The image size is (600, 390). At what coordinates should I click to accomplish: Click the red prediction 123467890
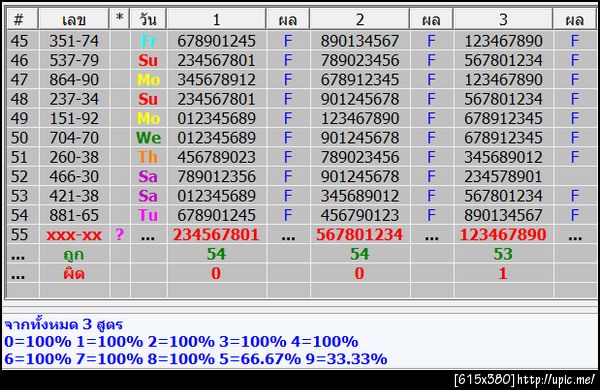pos(503,235)
